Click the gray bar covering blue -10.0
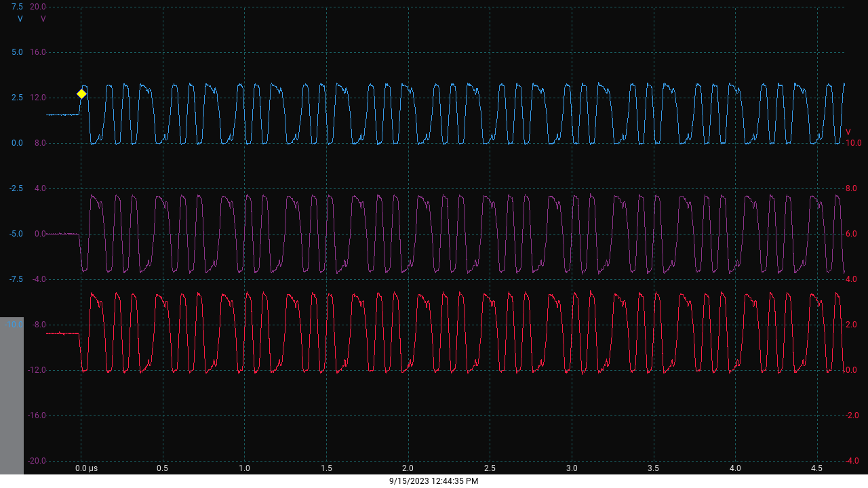 click(x=12, y=396)
